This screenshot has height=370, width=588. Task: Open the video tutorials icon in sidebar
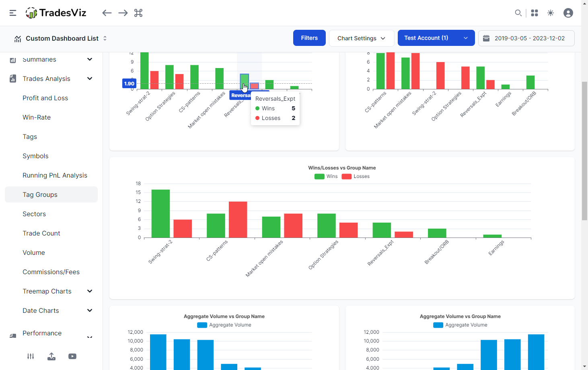coord(72,356)
